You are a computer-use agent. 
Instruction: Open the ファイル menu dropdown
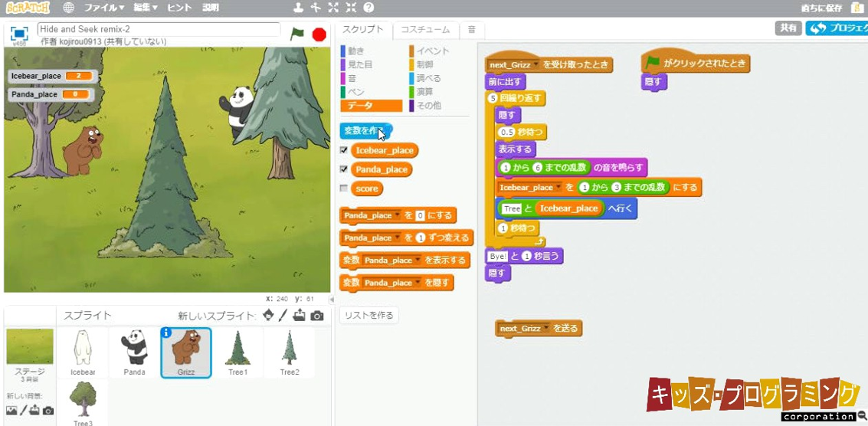coord(103,8)
